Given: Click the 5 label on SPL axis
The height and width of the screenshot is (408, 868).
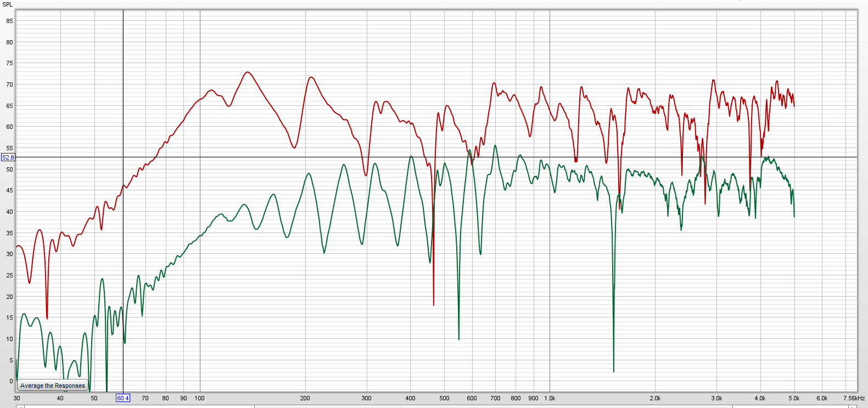Looking at the screenshot, I should (x=11, y=360).
